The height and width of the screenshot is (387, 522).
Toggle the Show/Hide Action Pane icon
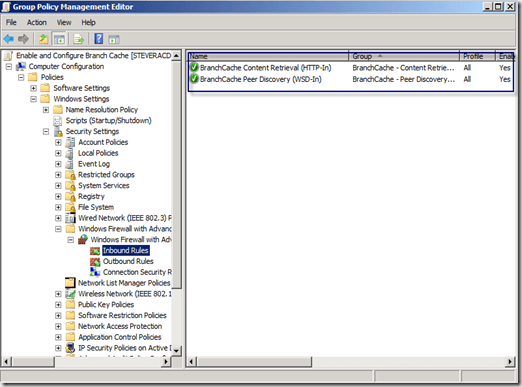click(x=114, y=40)
